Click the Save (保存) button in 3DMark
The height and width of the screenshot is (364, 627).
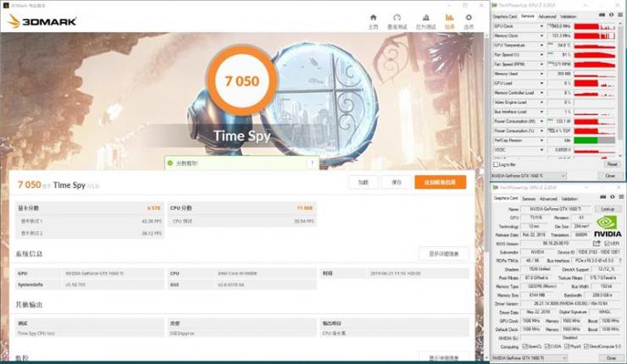pos(397,182)
